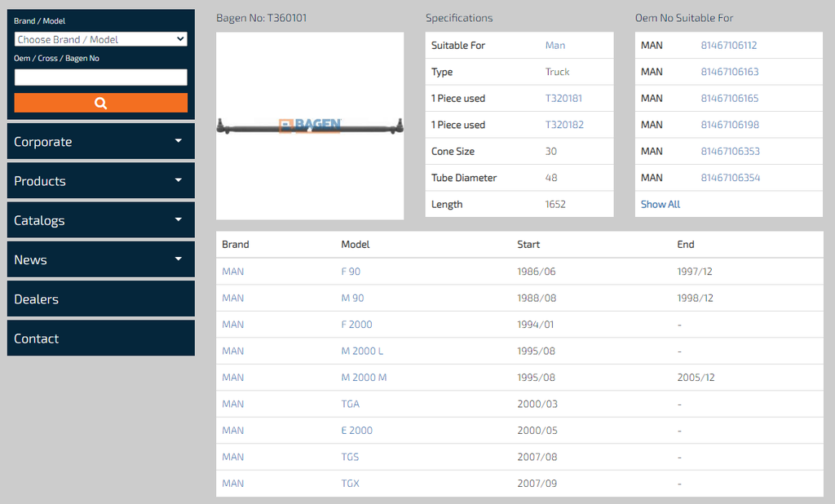Select the Start column header
This screenshot has width=835, height=504.
(528, 244)
